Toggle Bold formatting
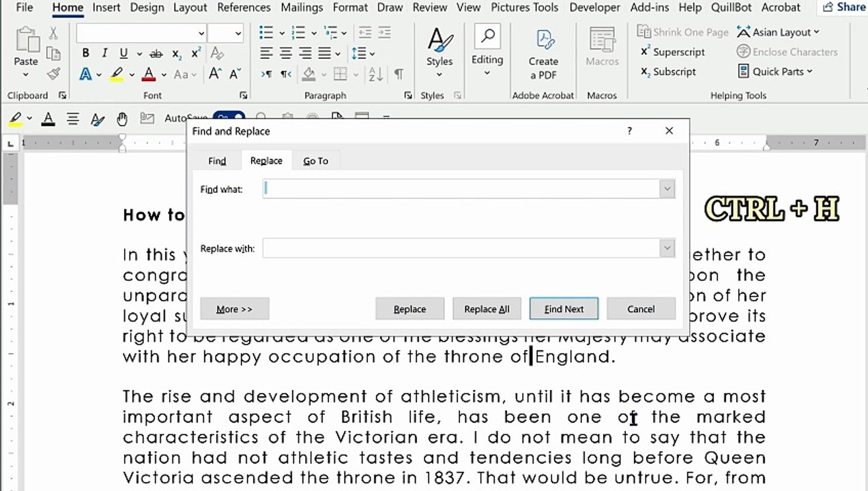This screenshot has height=491, width=868. click(85, 53)
